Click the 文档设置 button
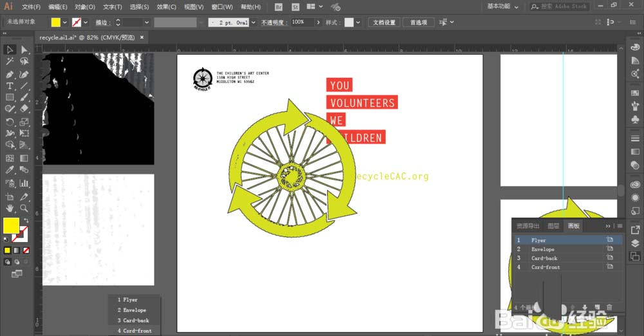The image size is (644, 336). pos(385,22)
